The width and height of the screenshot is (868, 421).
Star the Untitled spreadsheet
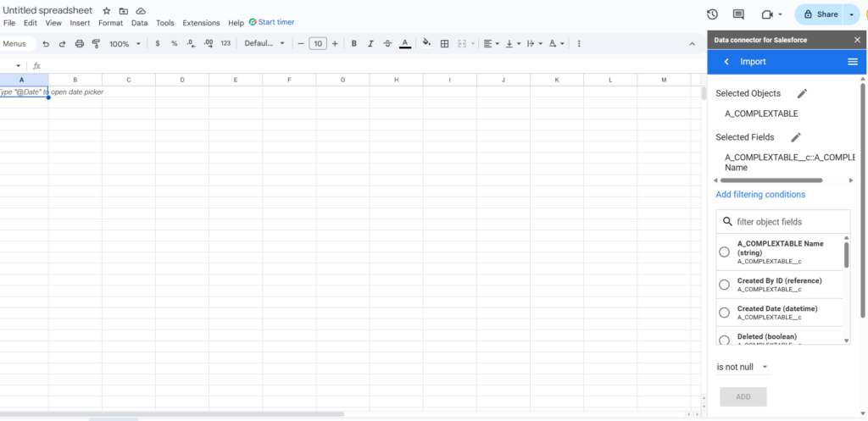click(x=106, y=11)
